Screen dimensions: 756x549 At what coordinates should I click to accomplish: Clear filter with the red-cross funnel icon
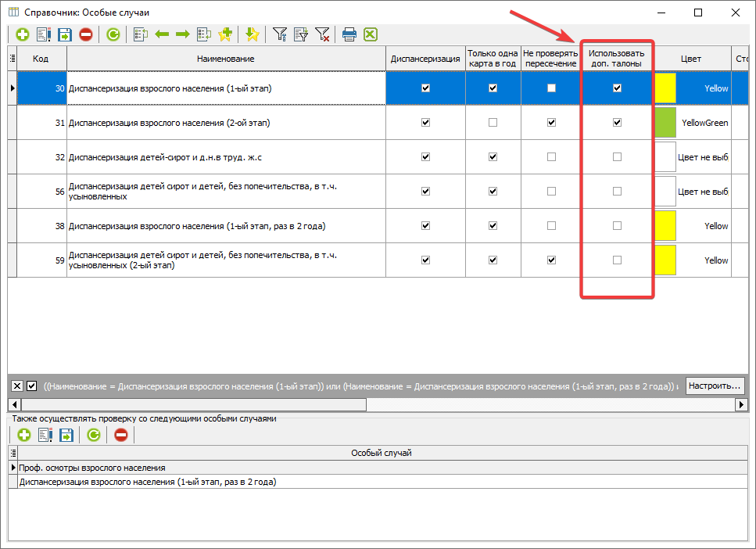[322, 34]
